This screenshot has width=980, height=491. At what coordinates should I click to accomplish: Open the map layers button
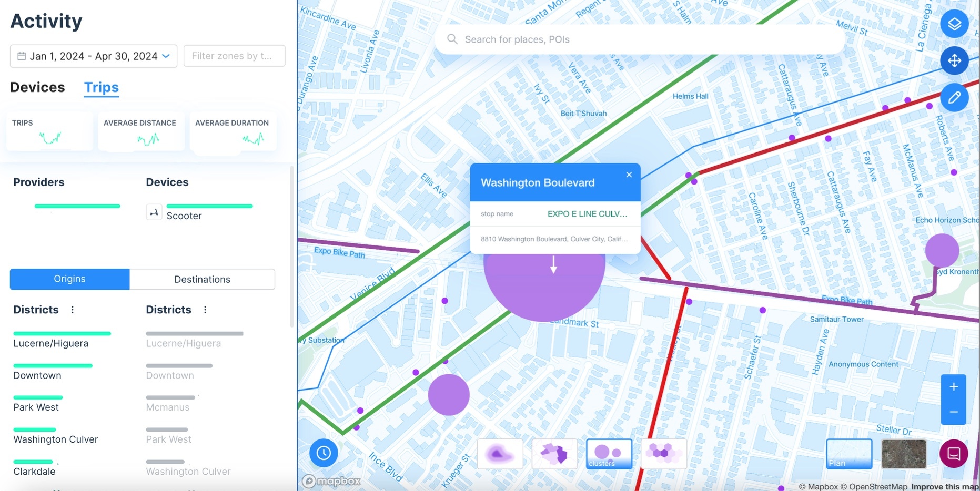(x=954, y=24)
